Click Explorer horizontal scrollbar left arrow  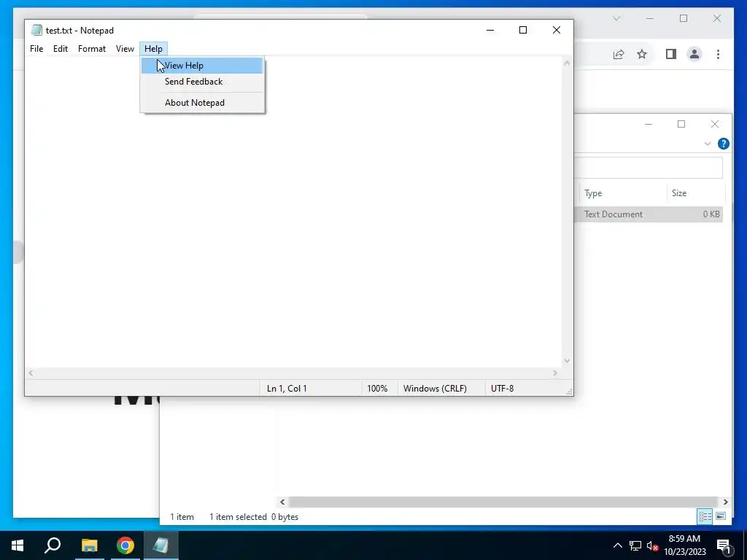[282, 502]
